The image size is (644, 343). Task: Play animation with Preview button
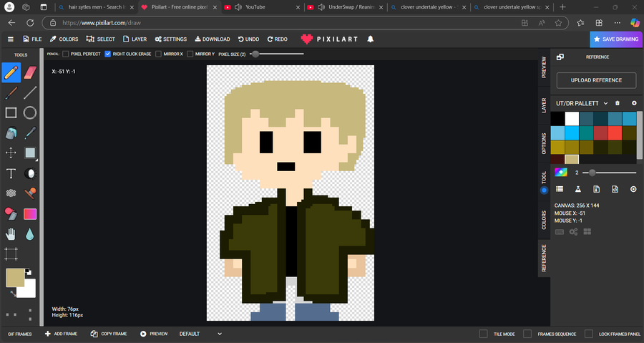point(154,334)
